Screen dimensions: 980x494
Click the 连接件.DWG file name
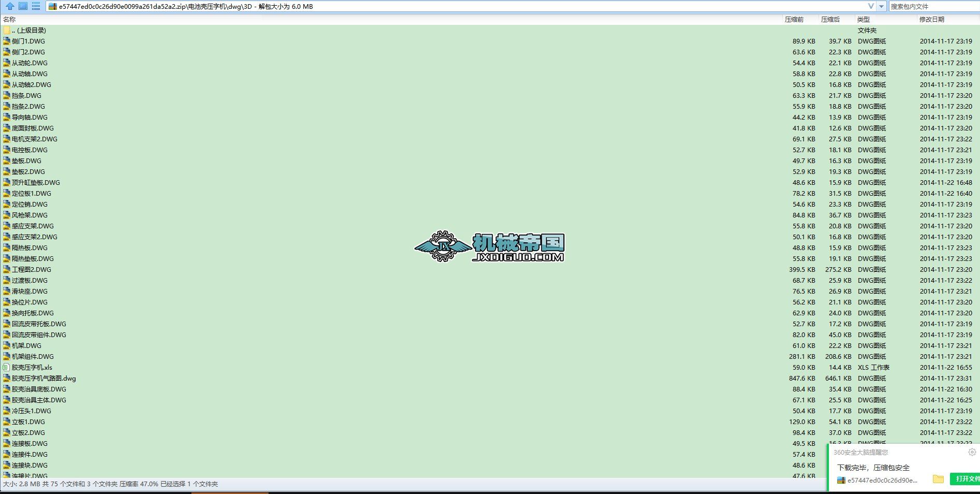click(29, 454)
